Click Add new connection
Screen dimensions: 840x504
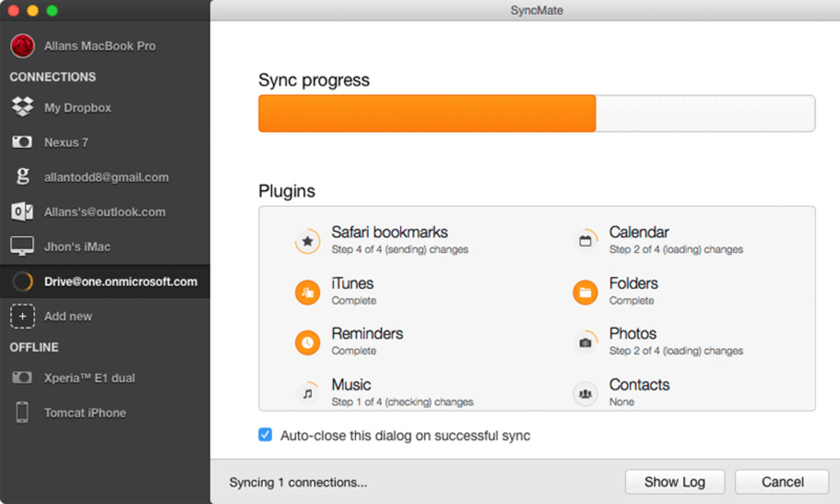tap(68, 316)
